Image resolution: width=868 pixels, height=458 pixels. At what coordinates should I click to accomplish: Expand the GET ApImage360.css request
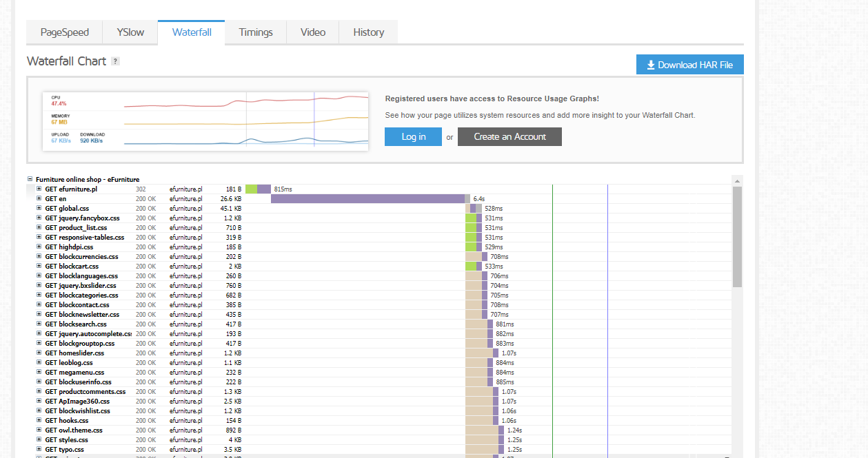click(39, 401)
